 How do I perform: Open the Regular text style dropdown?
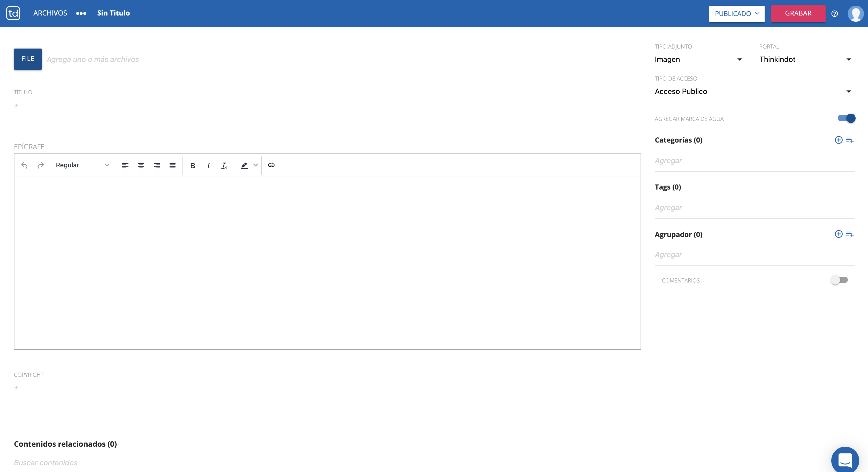click(82, 165)
